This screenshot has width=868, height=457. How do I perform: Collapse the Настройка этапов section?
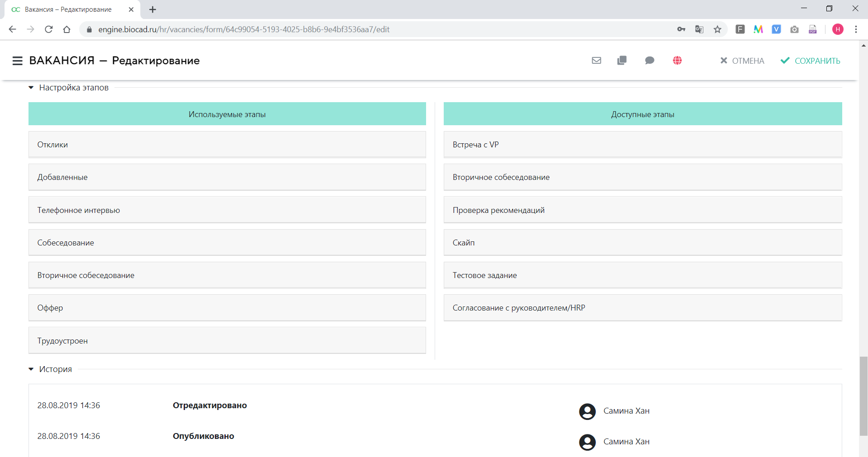click(31, 88)
